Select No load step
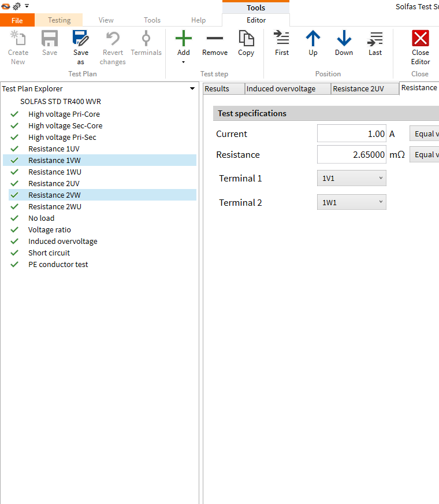This screenshot has width=439, height=504. point(41,218)
